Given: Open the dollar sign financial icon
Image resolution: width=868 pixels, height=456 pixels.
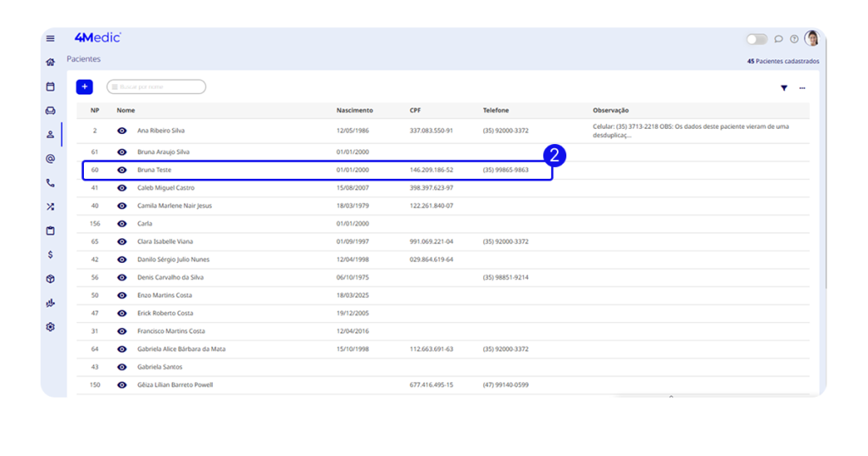Looking at the screenshot, I should click(50, 254).
